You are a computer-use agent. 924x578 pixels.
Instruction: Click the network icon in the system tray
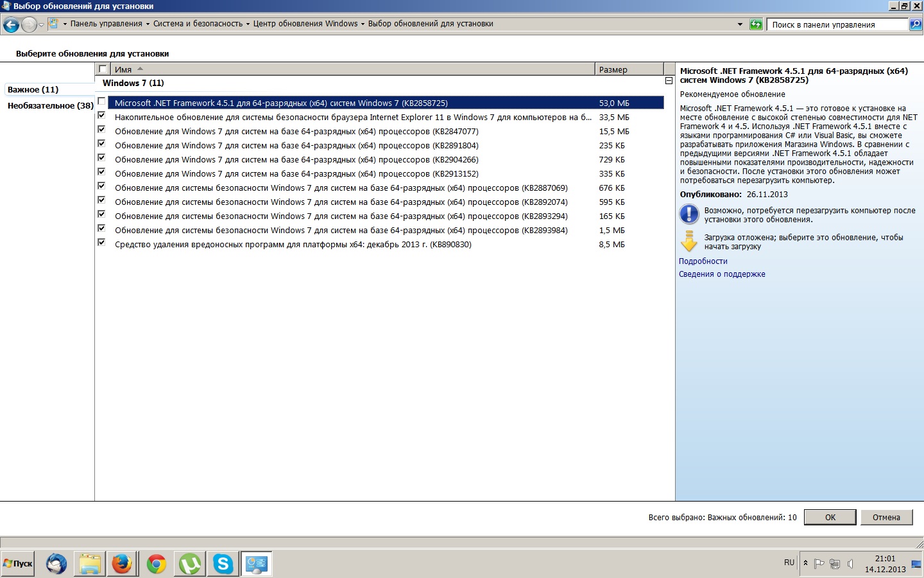click(x=835, y=564)
